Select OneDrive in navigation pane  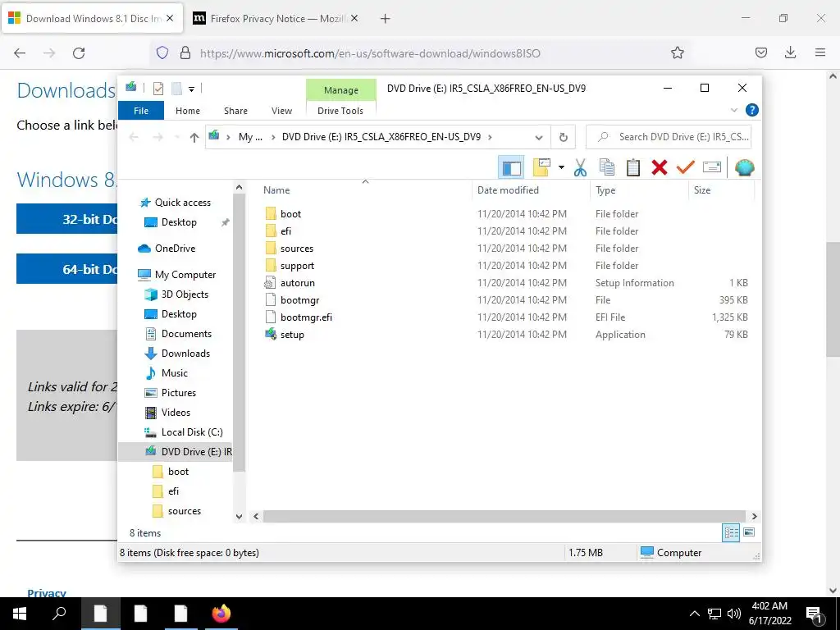[x=175, y=249]
